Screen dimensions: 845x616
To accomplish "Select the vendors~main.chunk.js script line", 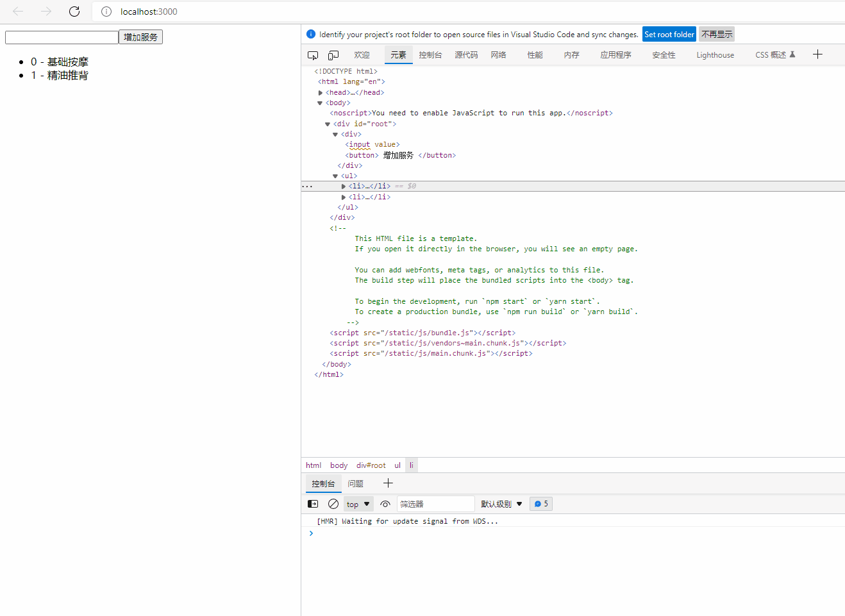I will coord(448,344).
